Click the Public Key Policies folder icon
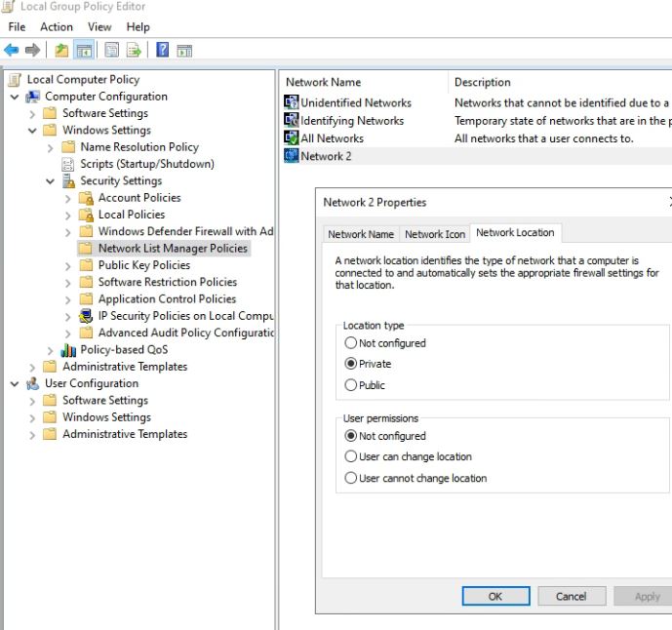 click(x=86, y=265)
